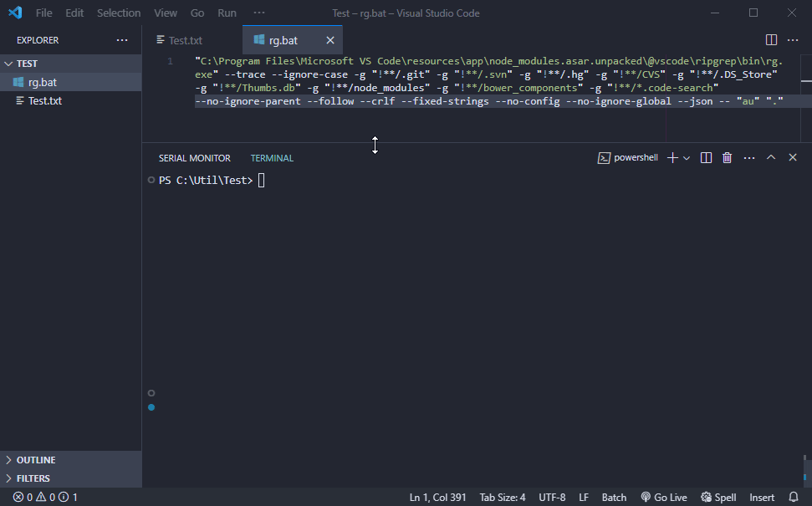Split the terminal panel
Viewport: 812px width, 506px height.
706,157
